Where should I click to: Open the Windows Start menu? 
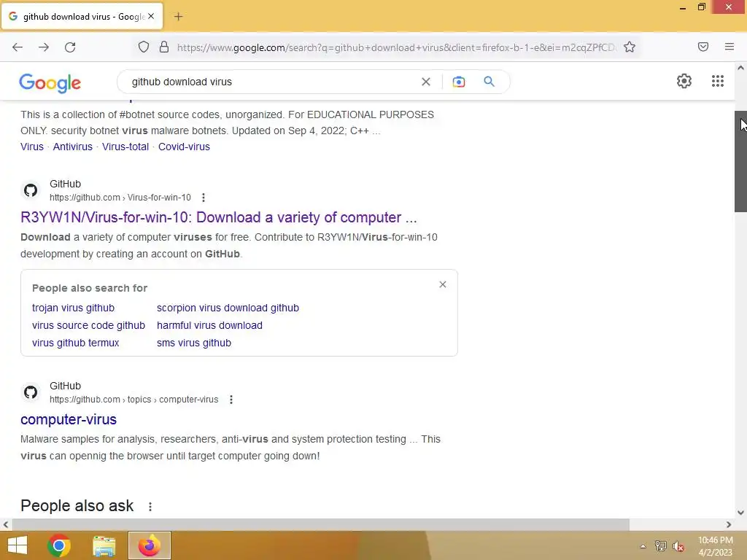[18, 545]
